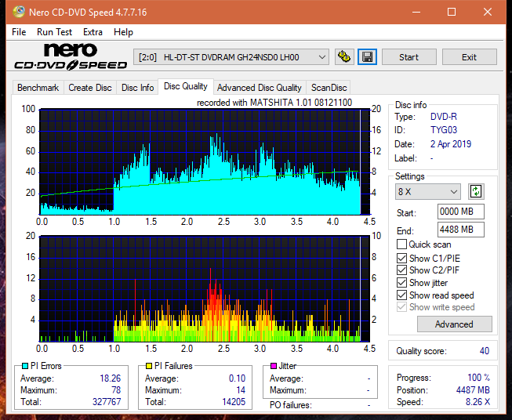Click the Progress 100 % value
Viewport: 512px width, 420px height.
479,378
